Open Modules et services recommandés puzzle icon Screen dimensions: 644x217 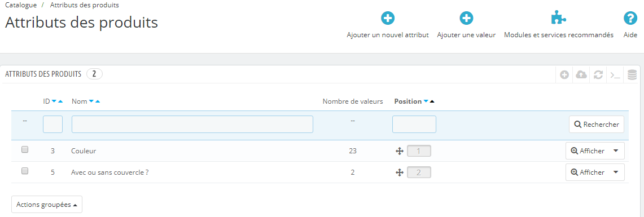(x=559, y=18)
